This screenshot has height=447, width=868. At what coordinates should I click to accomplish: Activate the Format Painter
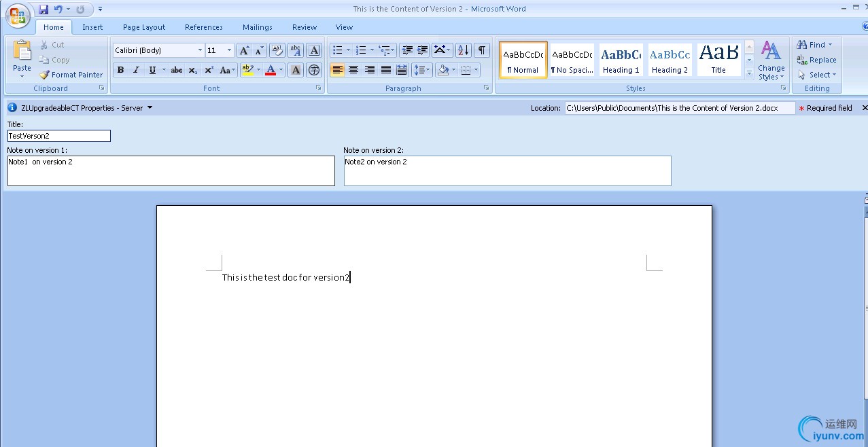[71, 75]
